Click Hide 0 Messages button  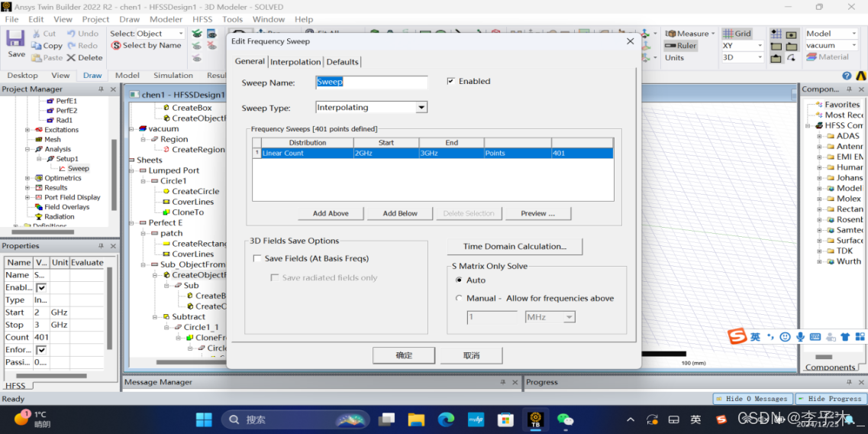point(752,399)
